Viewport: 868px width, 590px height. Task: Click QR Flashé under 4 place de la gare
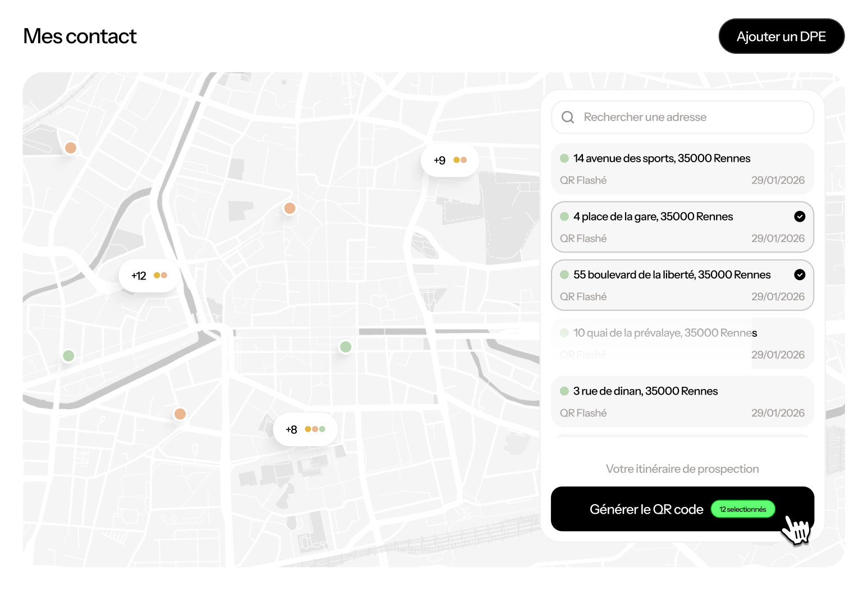click(584, 239)
